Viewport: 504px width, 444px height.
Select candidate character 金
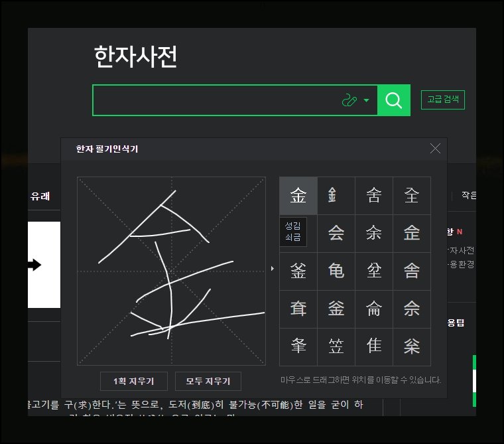click(x=298, y=196)
